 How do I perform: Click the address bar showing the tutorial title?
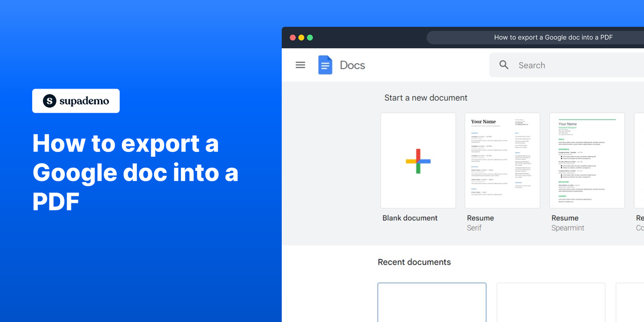553,37
